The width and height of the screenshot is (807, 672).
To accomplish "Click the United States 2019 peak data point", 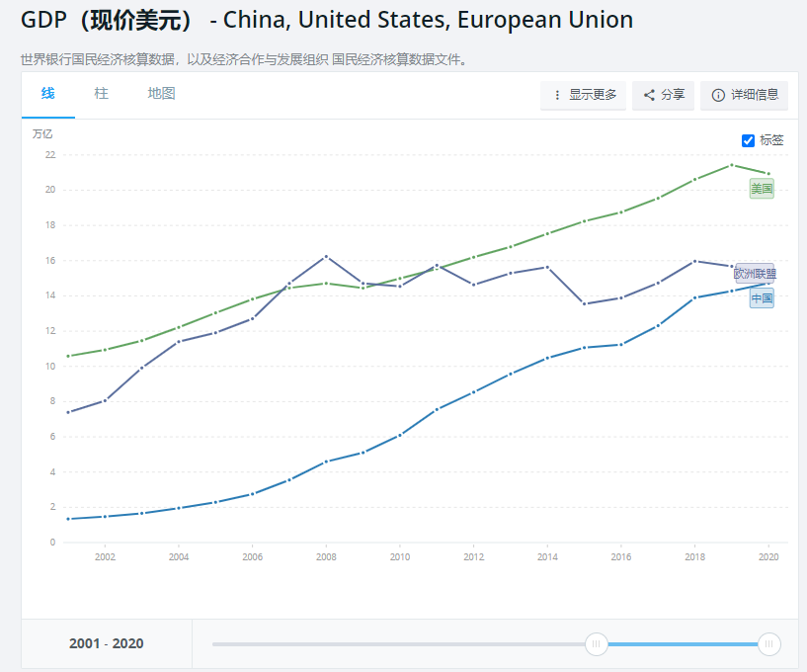I will tap(732, 164).
